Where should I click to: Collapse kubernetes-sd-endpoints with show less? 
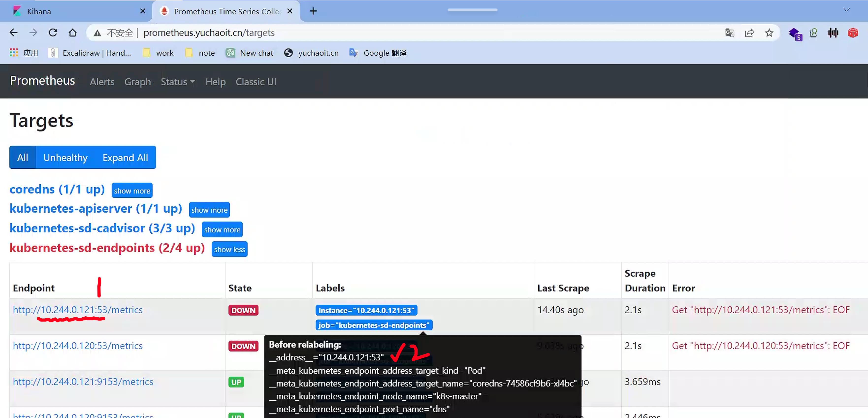coord(229,249)
